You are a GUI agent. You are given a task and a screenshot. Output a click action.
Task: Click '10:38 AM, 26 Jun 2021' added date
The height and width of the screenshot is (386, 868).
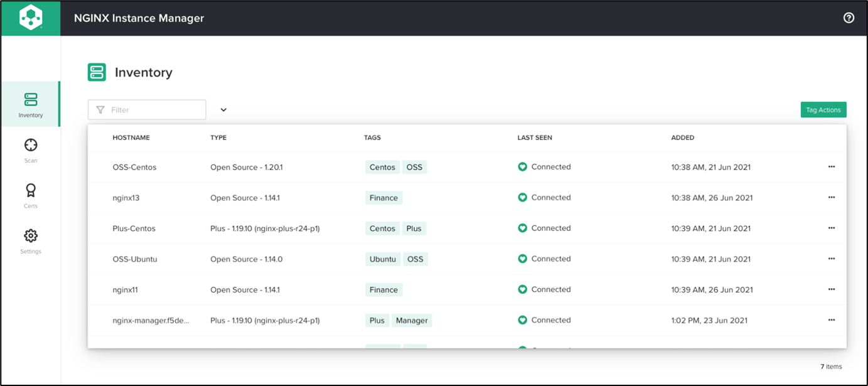tap(712, 198)
